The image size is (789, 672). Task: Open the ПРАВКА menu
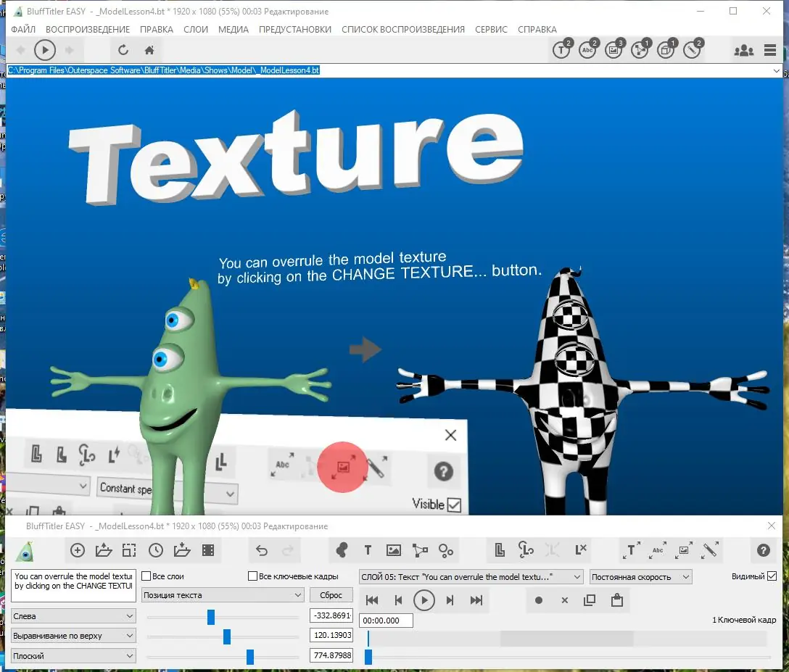157,29
